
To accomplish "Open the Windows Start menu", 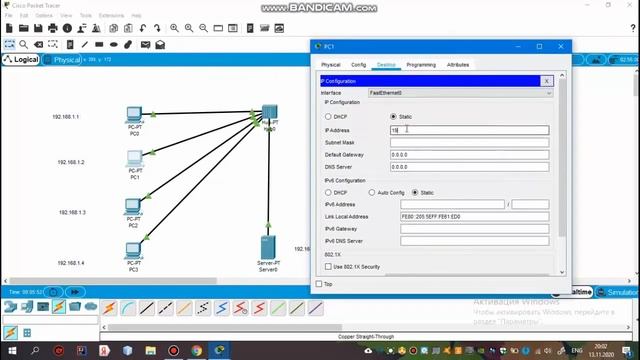I will pyautogui.click(x=12, y=351).
